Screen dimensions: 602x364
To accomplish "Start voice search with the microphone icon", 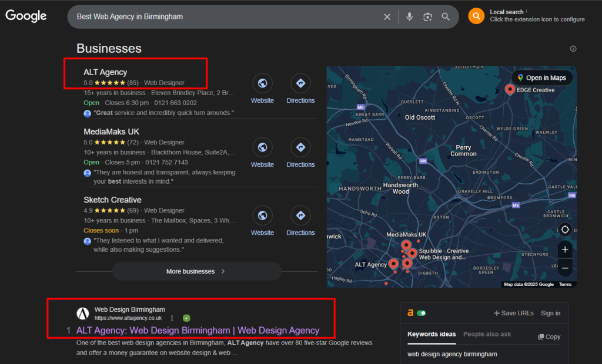I will tap(409, 17).
